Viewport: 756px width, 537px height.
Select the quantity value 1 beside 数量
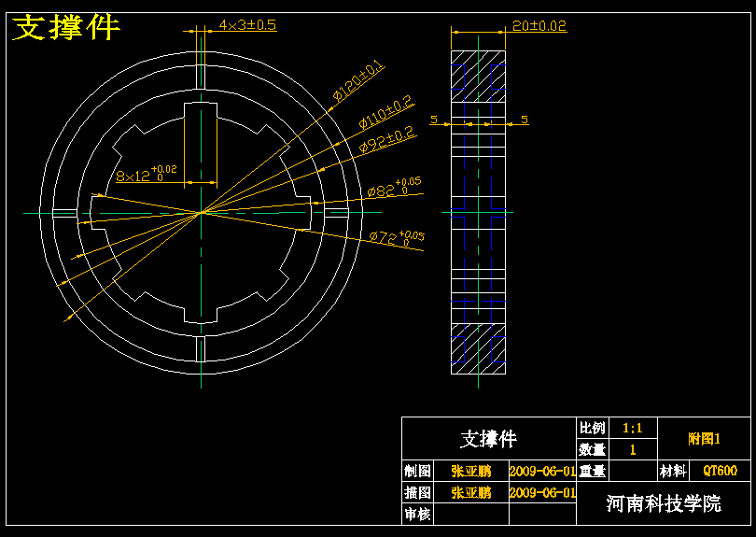point(633,449)
